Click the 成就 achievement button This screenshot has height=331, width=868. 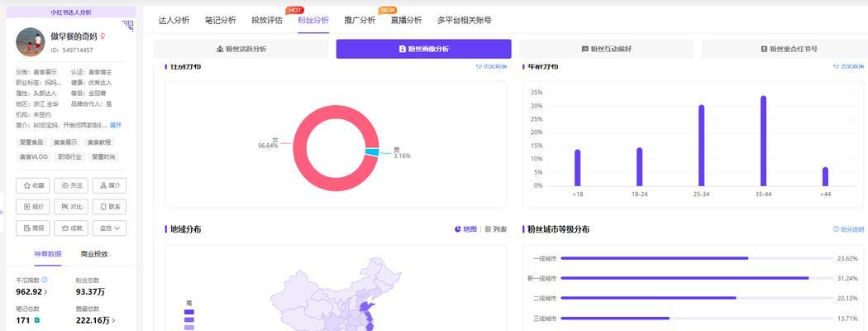(x=71, y=228)
